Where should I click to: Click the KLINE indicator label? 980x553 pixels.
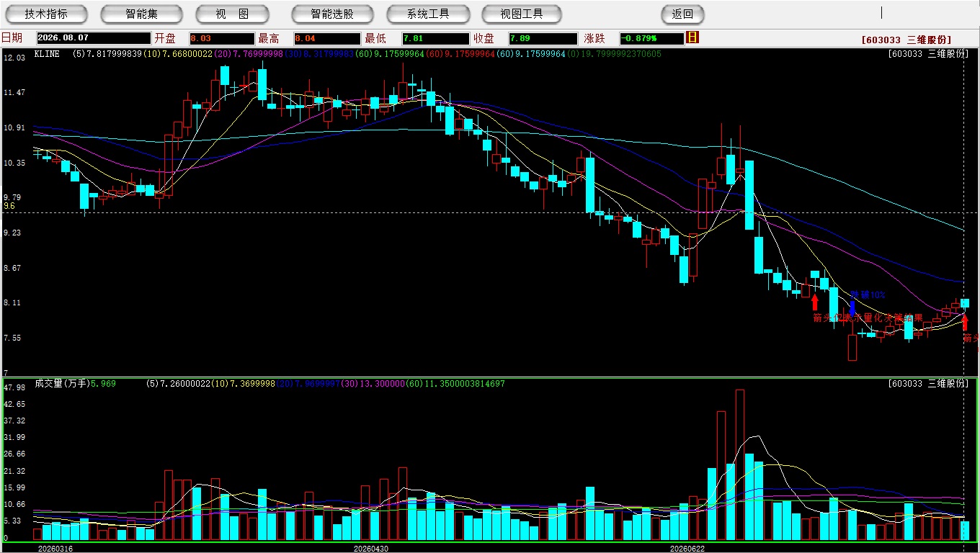pos(47,54)
